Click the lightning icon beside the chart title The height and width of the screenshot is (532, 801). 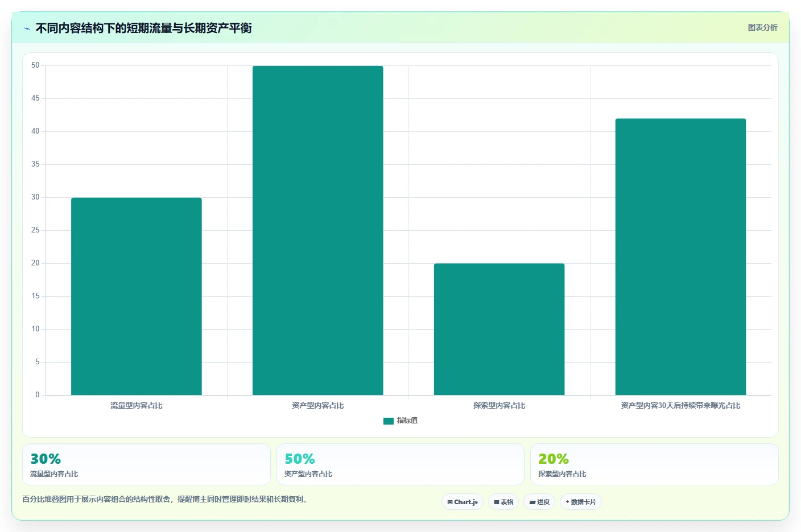pyautogui.click(x=27, y=28)
